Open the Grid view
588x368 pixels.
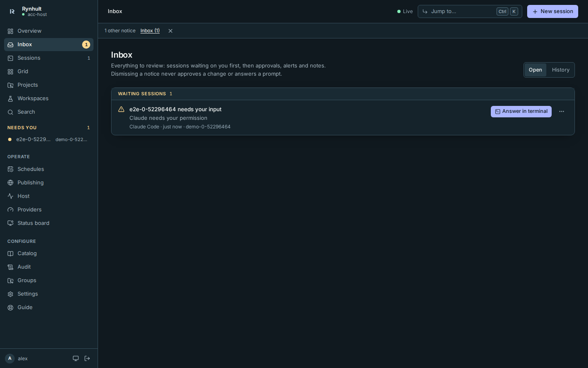click(49, 72)
